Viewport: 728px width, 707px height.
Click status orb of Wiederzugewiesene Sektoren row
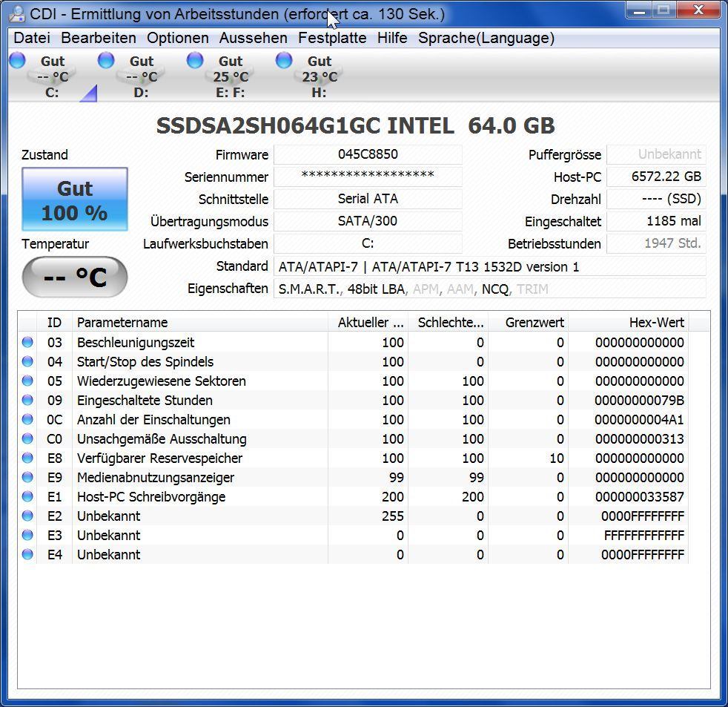click(27, 381)
